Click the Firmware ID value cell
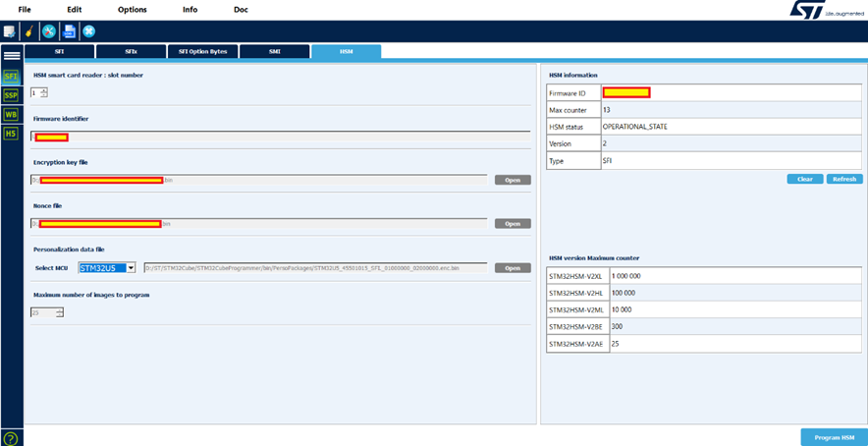 (x=731, y=92)
